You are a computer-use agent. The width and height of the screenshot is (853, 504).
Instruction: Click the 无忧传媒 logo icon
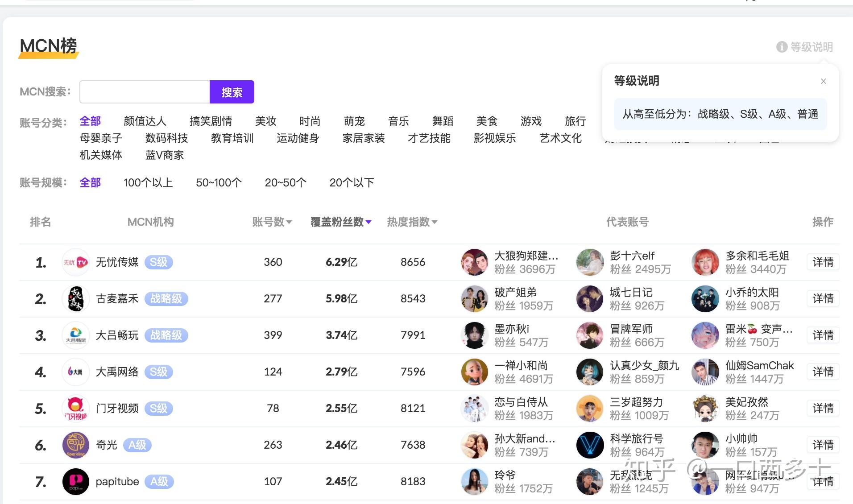point(75,262)
